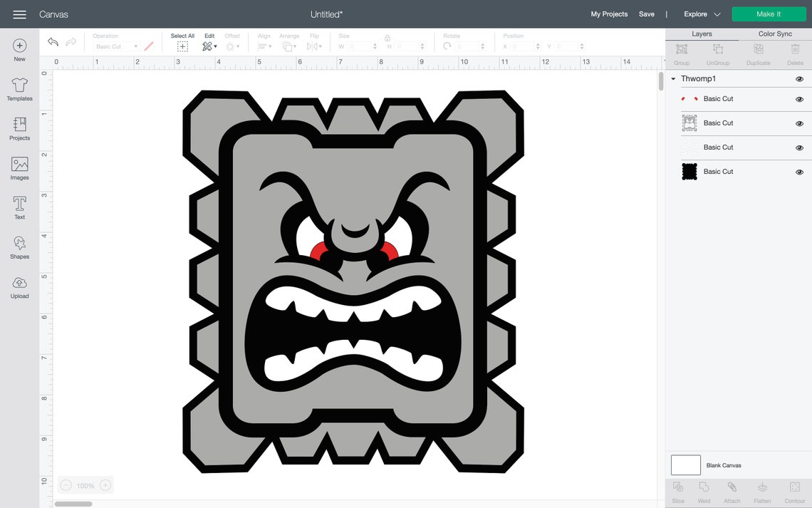Hide the black Basic Cut layer at the bottom
The width and height of the screenshot is (812, 508).
click(x=799, y=171)
